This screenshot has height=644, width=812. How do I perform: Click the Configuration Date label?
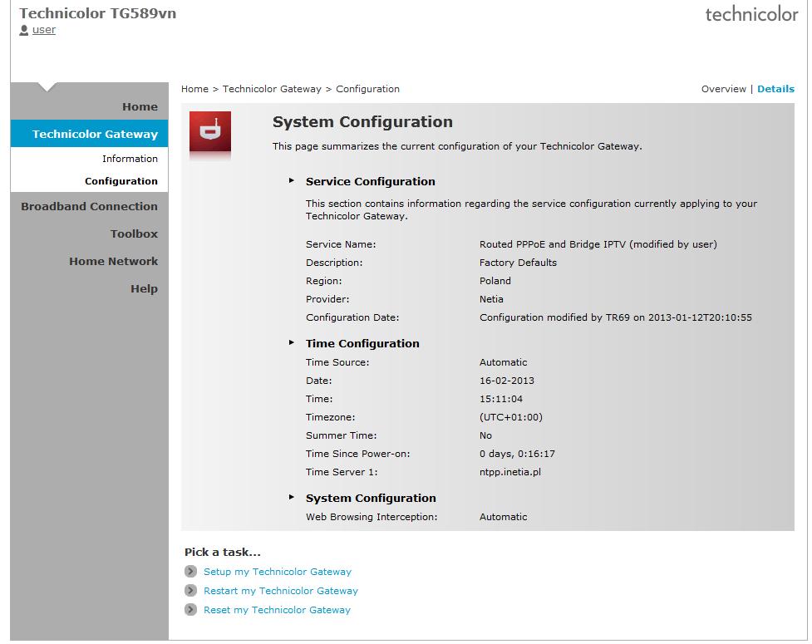coord(352,317)
